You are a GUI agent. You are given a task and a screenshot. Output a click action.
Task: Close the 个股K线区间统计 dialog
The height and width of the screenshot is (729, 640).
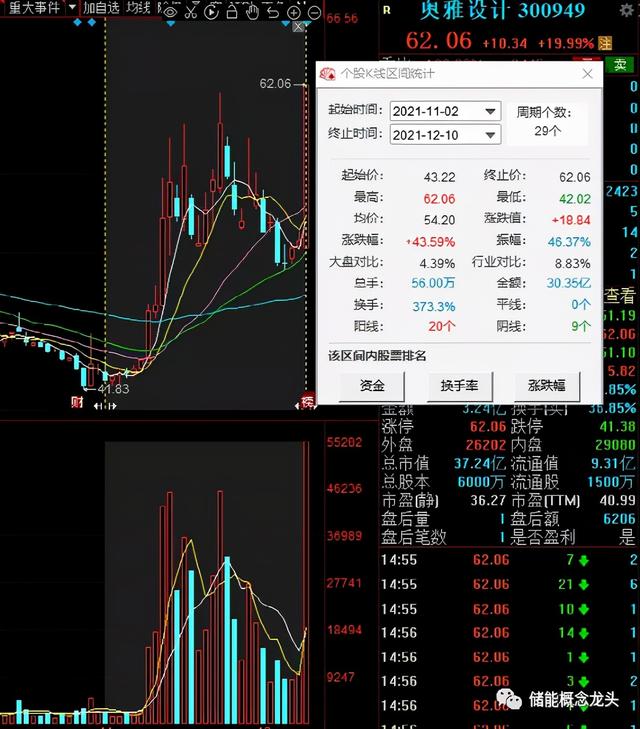pyautogui.click(x=587, y=73)
